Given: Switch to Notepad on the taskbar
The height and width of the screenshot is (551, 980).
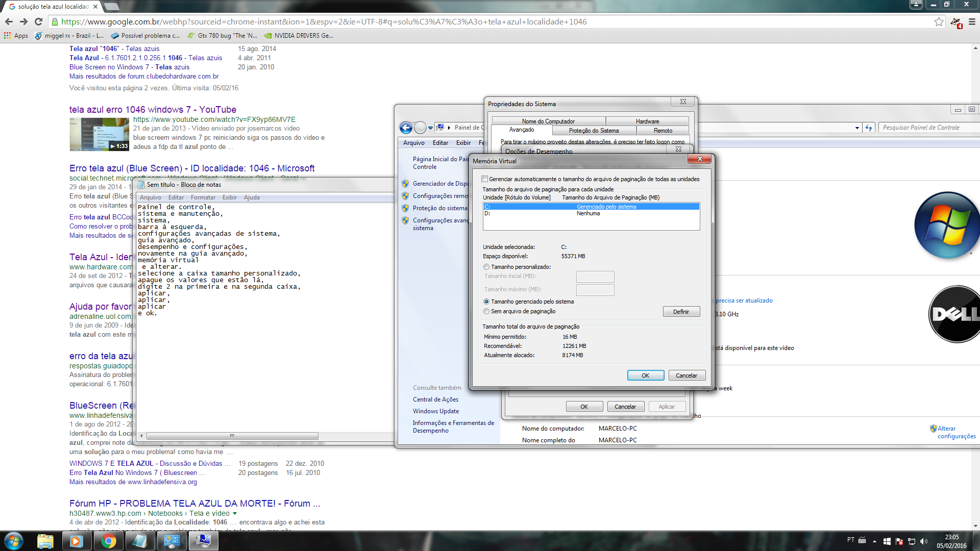Looking at the screenshot, I should click(x=140, y=541).
